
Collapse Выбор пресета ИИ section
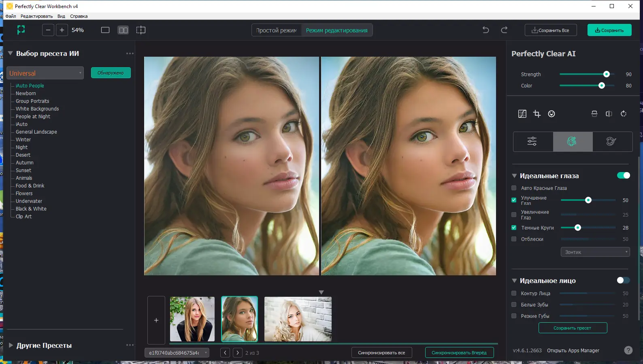pyautogui.click(x=11, y=53)
